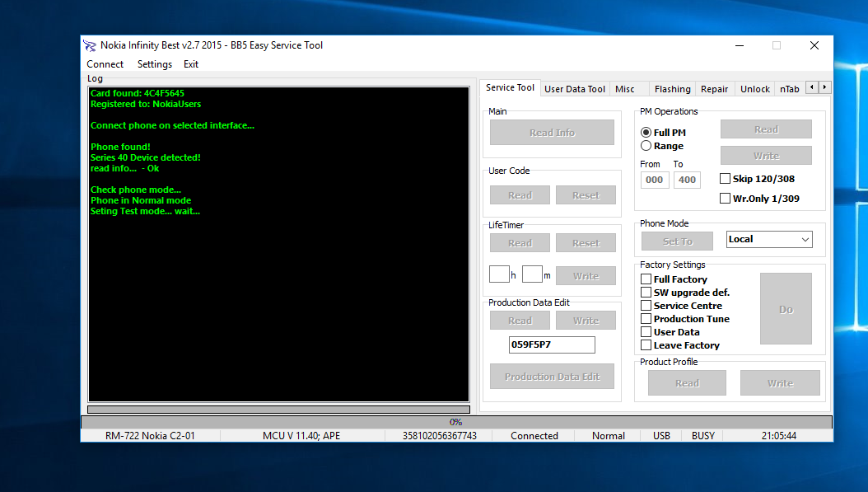868x492 pixels.
Task: Enable the Skip 120/308 checkbox
Action: point(725,178)
